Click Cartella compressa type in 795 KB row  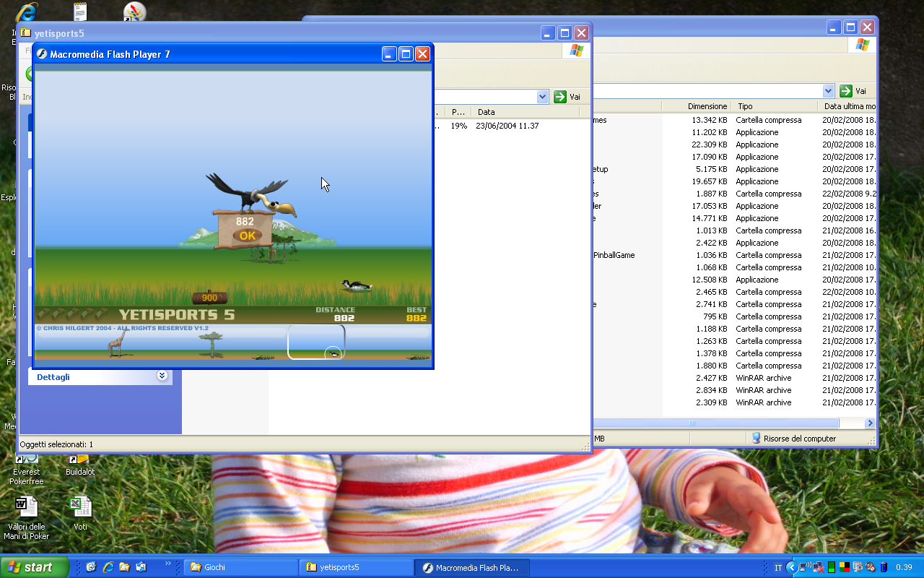tap(768, 316)
